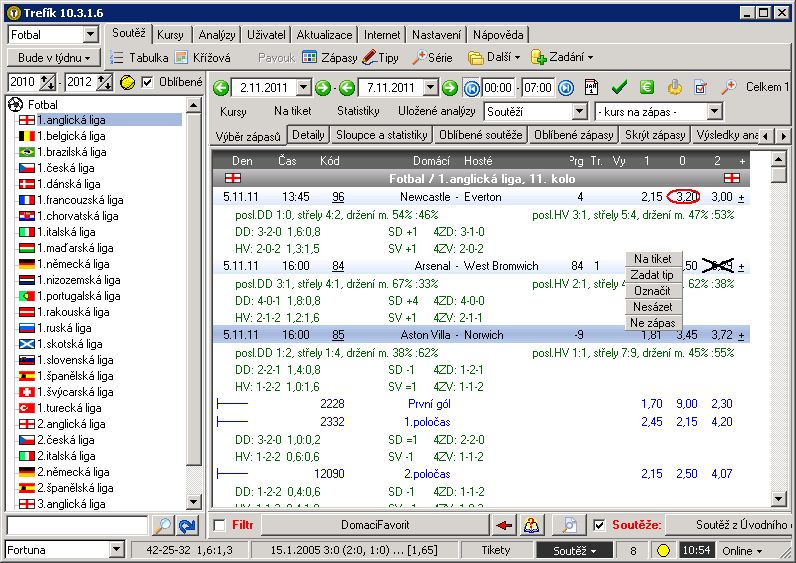This screenshot has height=563, width=796.
Task: Click the green back arrow before 7.11.2011
Action: 347,88
